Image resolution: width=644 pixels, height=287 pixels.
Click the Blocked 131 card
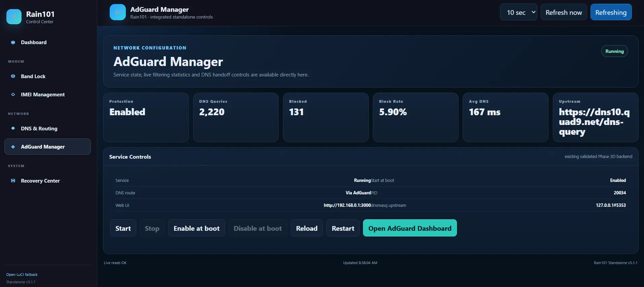[x=326, y=117]
